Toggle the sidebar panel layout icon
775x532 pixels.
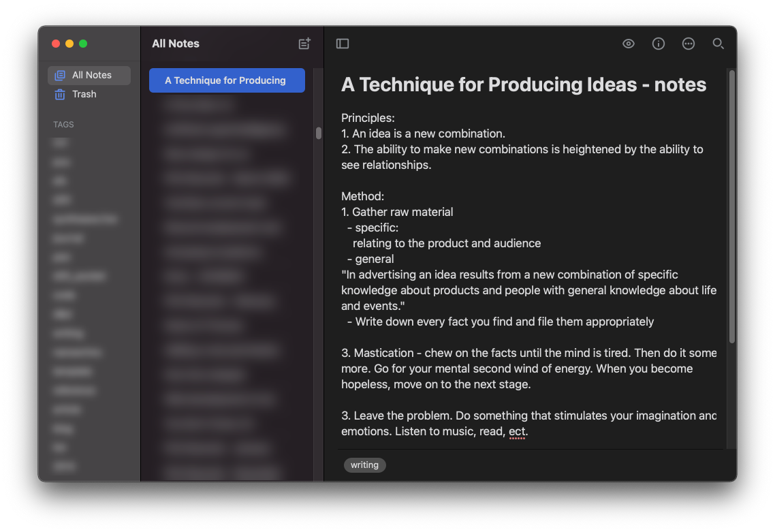343,44
